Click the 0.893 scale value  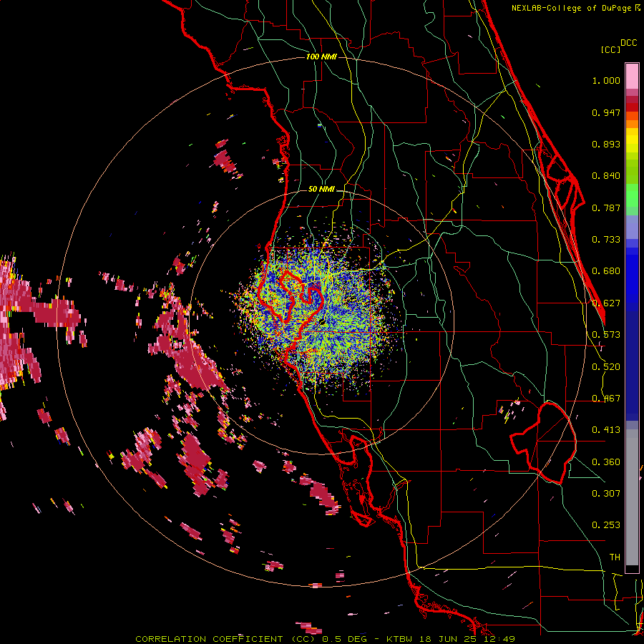pyautogui.click(x=606, y=144)
